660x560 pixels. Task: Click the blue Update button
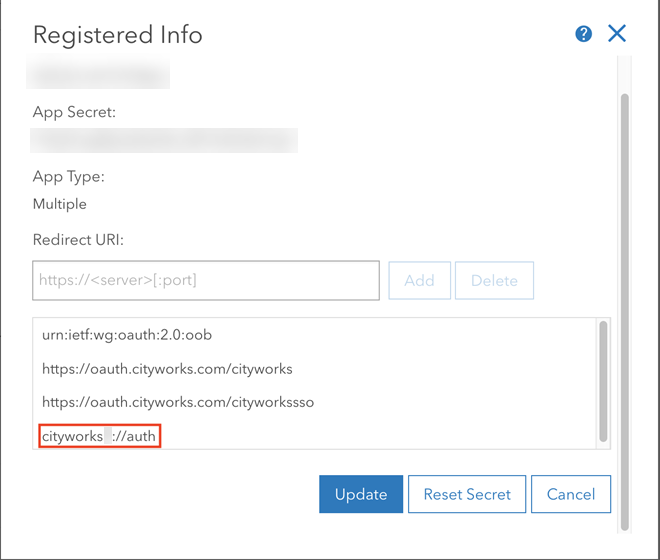[361, 494]
